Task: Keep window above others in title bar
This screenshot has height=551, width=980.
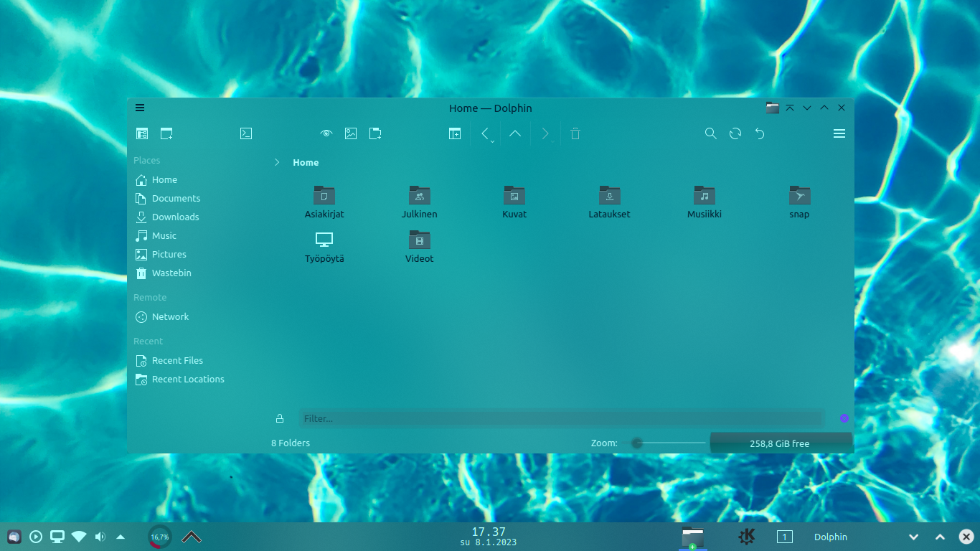Action: tap(790, 108)
